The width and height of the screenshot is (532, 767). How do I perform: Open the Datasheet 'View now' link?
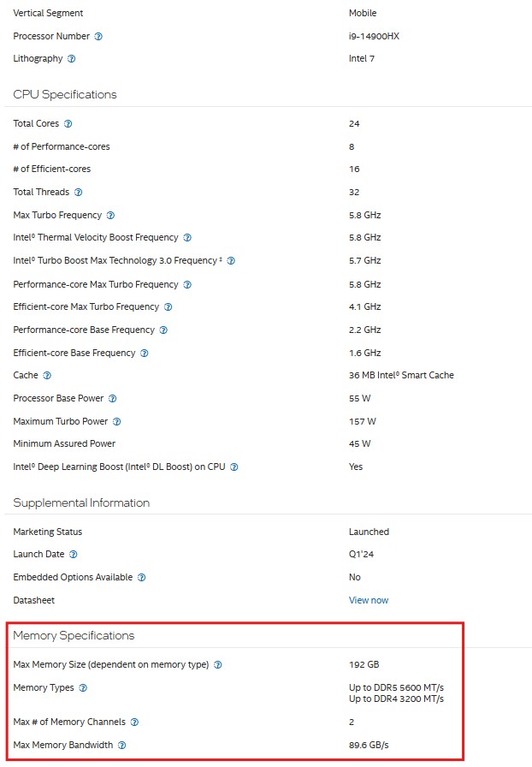368,600
